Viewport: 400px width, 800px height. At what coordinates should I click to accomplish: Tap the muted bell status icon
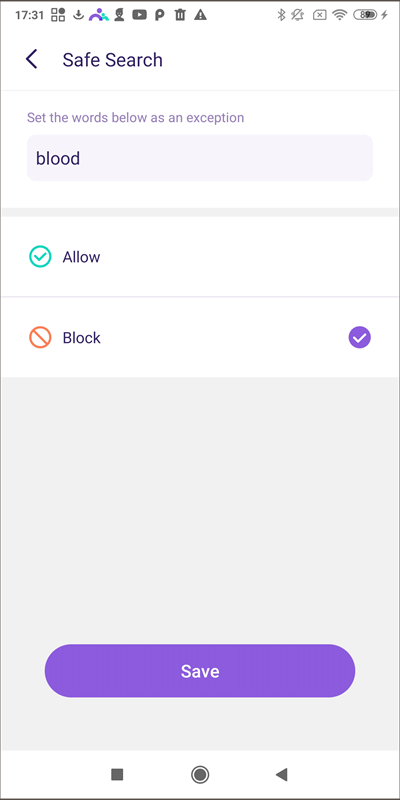click(x=297, y=15)
